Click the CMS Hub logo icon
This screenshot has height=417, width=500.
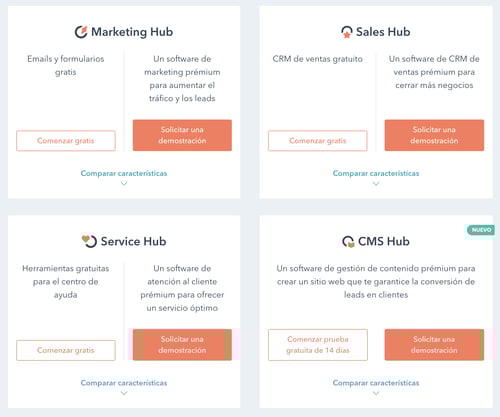tap(348, 241)
